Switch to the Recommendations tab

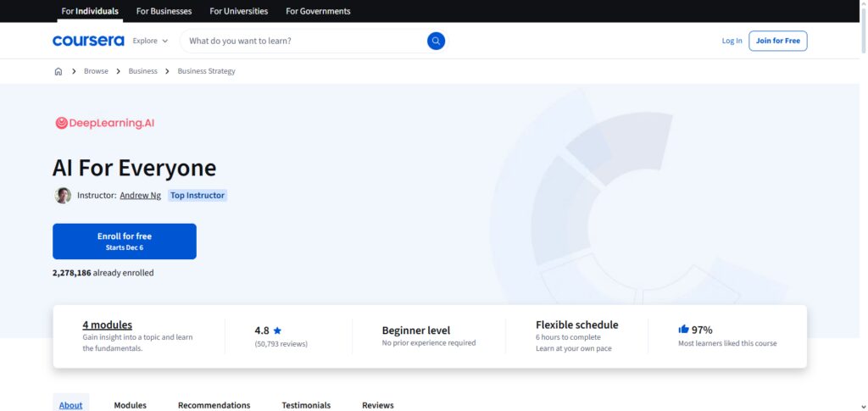click(214, 405)
